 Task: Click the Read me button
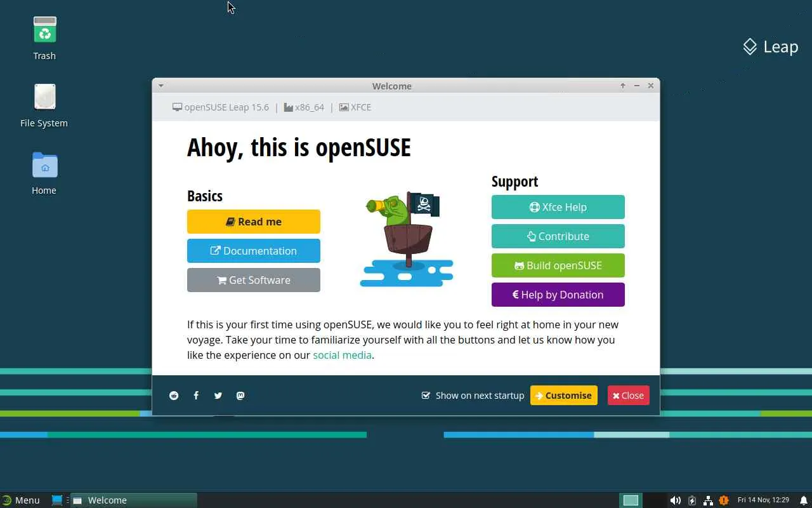(254, 222)
